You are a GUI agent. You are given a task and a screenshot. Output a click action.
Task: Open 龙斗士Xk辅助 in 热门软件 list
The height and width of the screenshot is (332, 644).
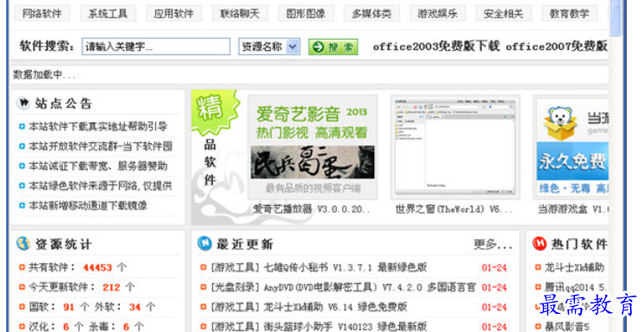pyautogui.click(x=574, y=267)
